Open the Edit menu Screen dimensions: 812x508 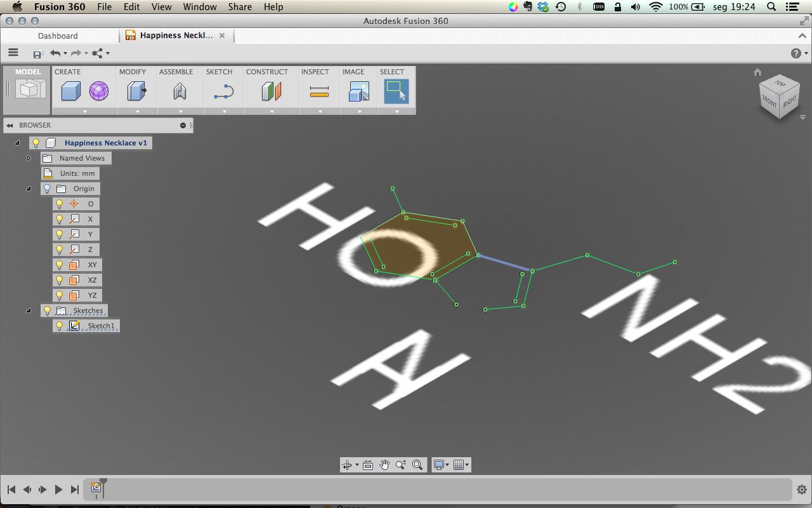(x=132, y=7)
